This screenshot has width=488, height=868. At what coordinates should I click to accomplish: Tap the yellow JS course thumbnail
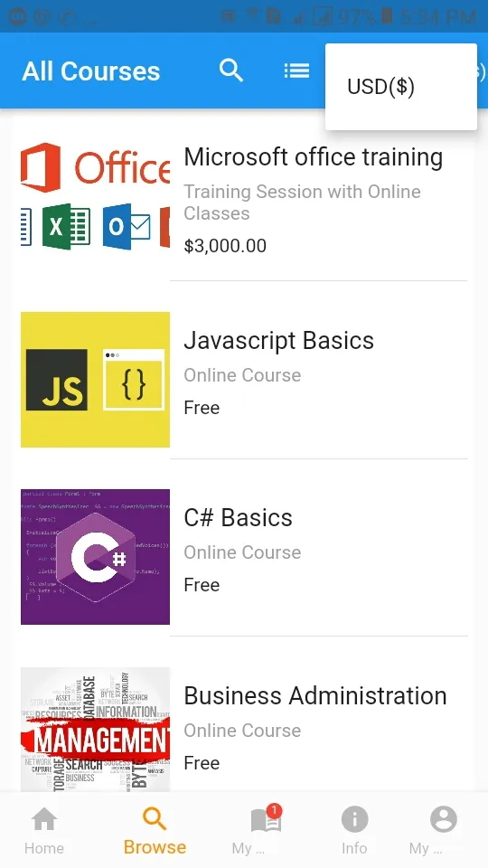95,380
